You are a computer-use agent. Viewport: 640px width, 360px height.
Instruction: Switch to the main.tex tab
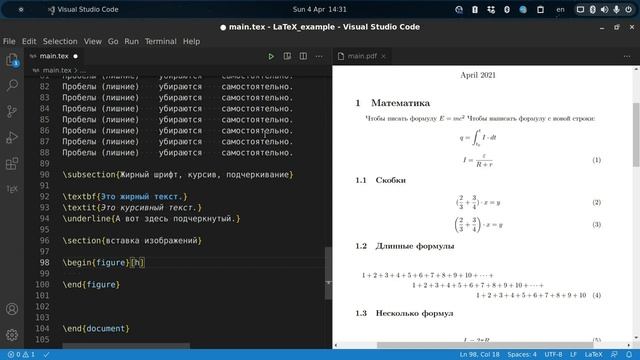click(54, 56)
